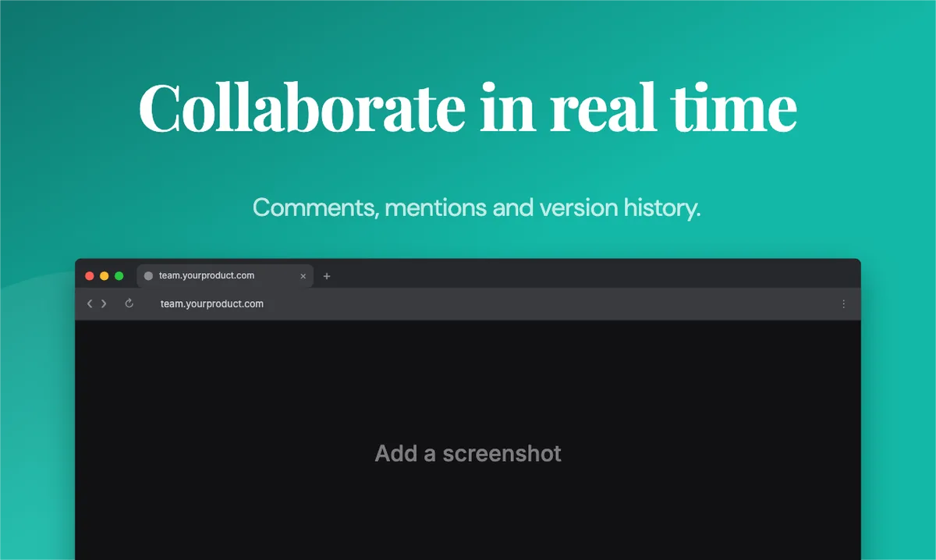The height and width of the screenshot is (560, 936).
Task: Close the team.yourproduct.com tab
Action: pyautogui.click(x=303, y=276)
